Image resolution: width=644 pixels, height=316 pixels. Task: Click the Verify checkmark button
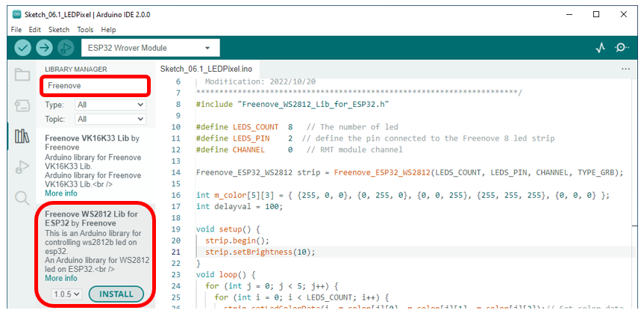(23, 48)
